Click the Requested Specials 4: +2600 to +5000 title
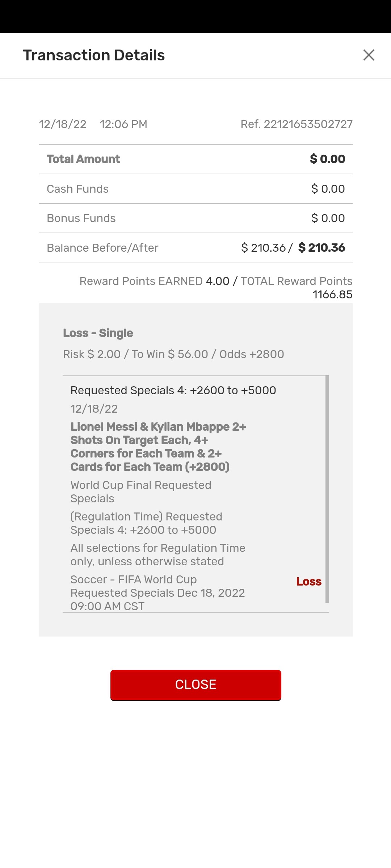Viewport: 391px width, 868px height. (x=173, y=391)
